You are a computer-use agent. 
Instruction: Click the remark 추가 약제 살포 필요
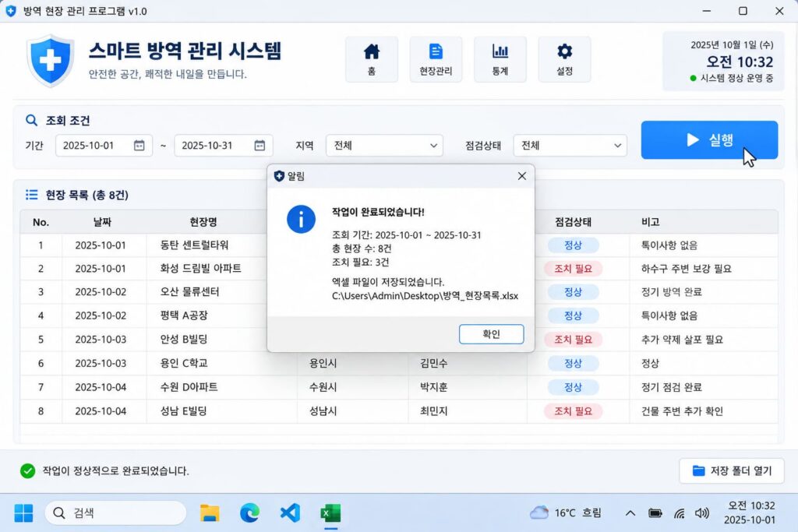(682, 340)
